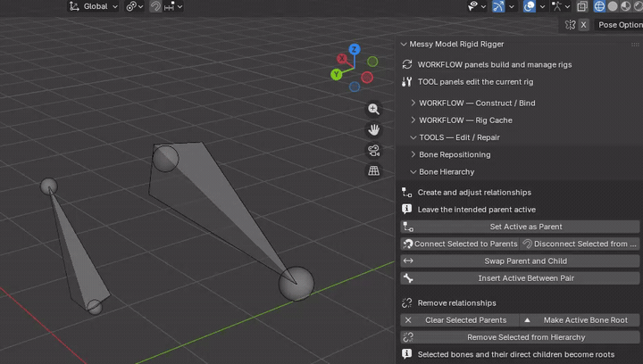Click the negative Z blue circle on gizmo

coord(355,87)
